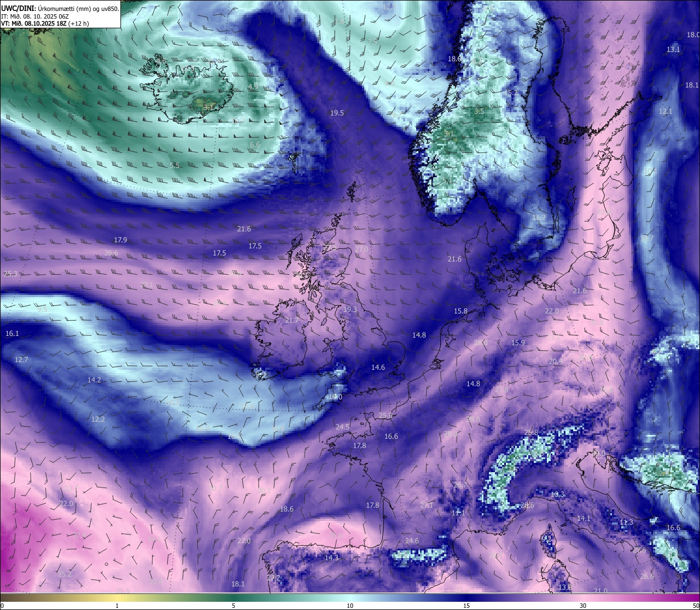
Task: Click the 6.6 value on the map
Action: click(x=255, y=145)
